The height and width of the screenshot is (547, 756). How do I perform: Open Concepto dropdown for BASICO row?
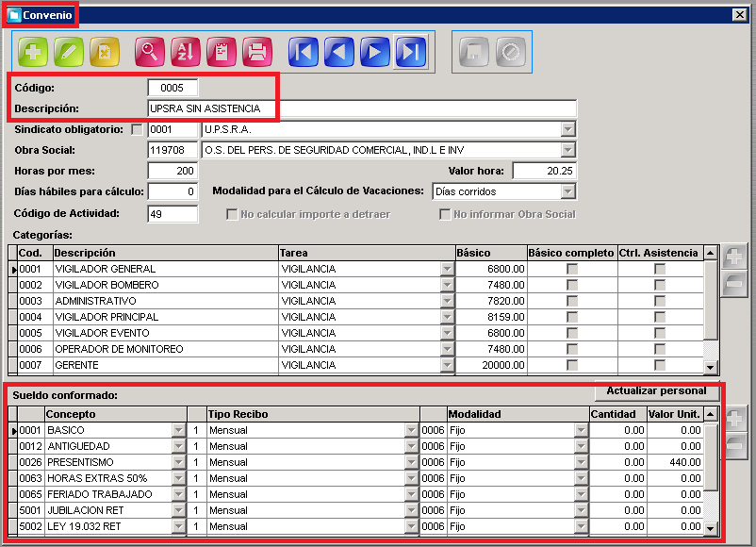(x=179, y=430)
